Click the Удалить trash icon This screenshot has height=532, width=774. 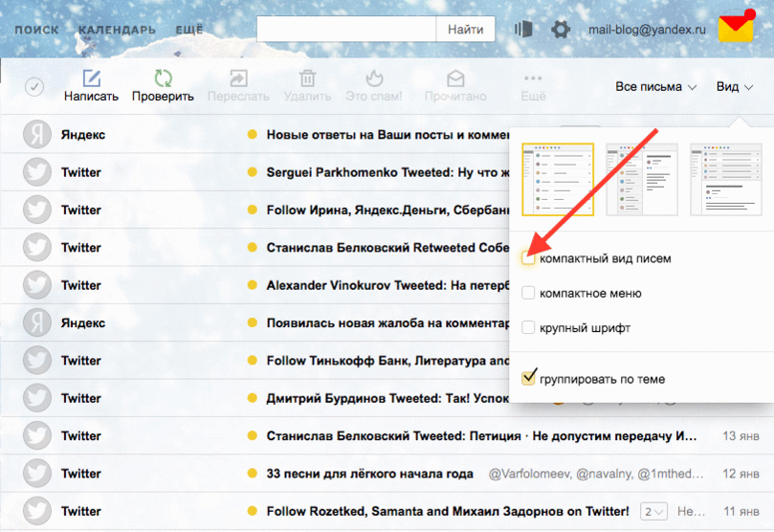coord(307,78)
